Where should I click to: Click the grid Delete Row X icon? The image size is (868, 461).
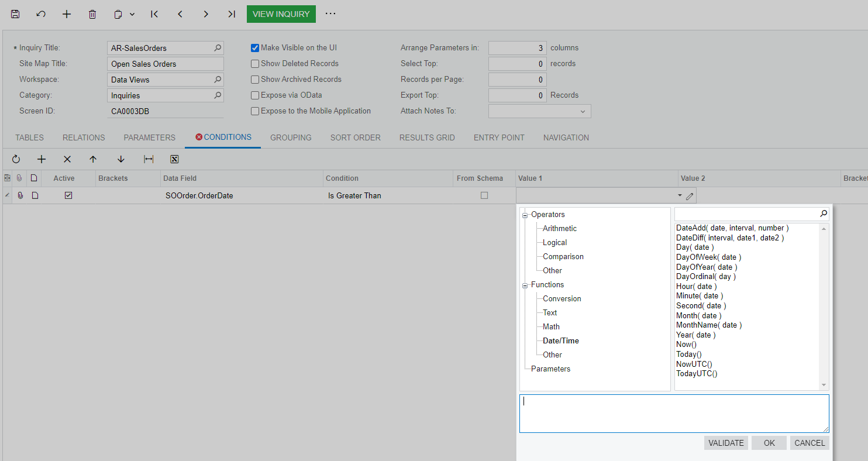click(x=67, y=159)
